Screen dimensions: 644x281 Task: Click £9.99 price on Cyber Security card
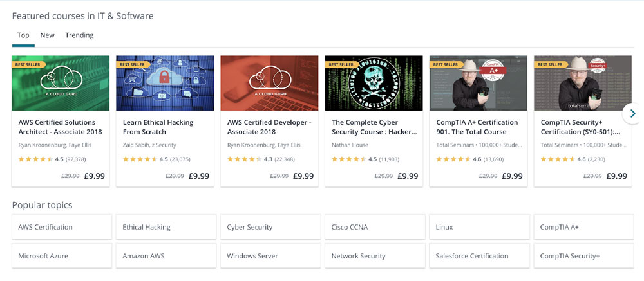click(408, 176)
